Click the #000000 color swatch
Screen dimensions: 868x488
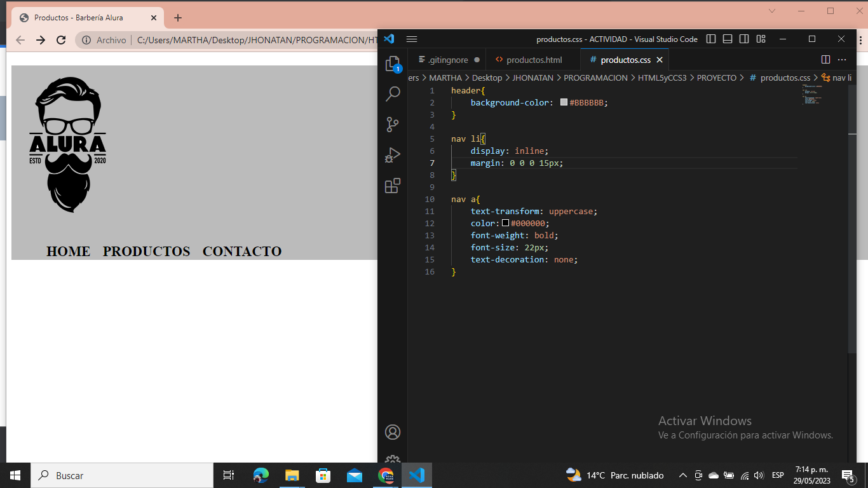click(506, 223)
